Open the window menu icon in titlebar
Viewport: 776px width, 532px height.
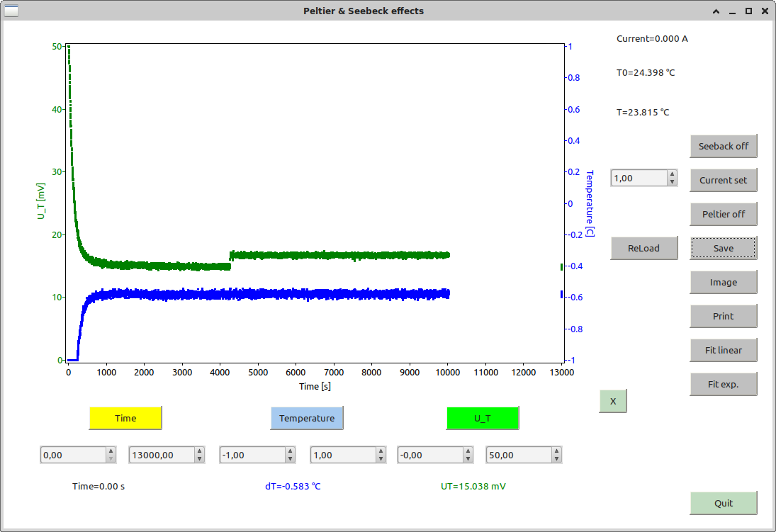(x=11, y=11)
